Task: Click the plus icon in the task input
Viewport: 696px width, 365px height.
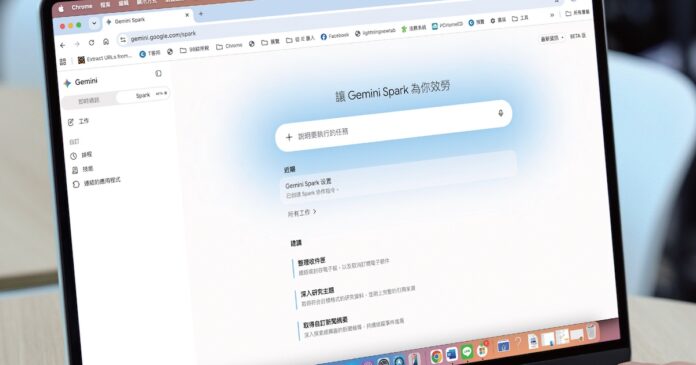Action: (x=289, y=137)
